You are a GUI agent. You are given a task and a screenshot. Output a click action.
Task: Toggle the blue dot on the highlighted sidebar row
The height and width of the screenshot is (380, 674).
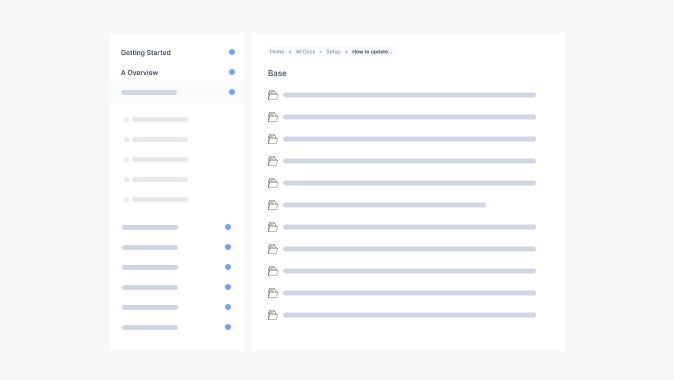232,92
